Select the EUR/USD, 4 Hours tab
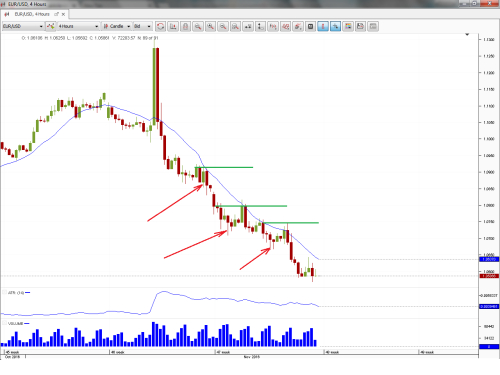 32,14
